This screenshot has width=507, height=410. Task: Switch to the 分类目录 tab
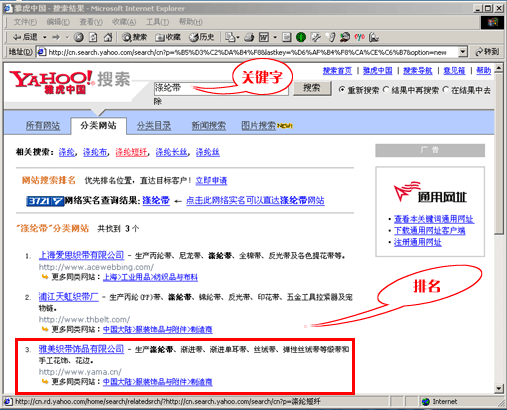coord(154,126)
